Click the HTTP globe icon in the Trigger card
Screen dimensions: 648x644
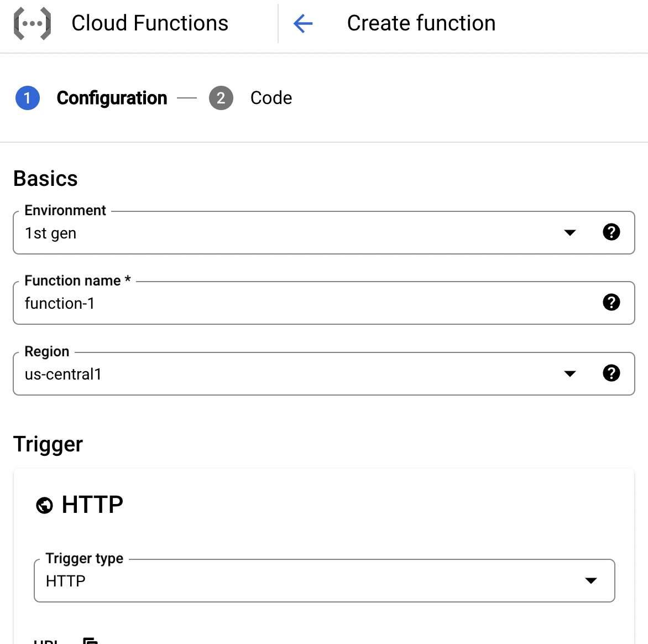[x=44, y=505]
